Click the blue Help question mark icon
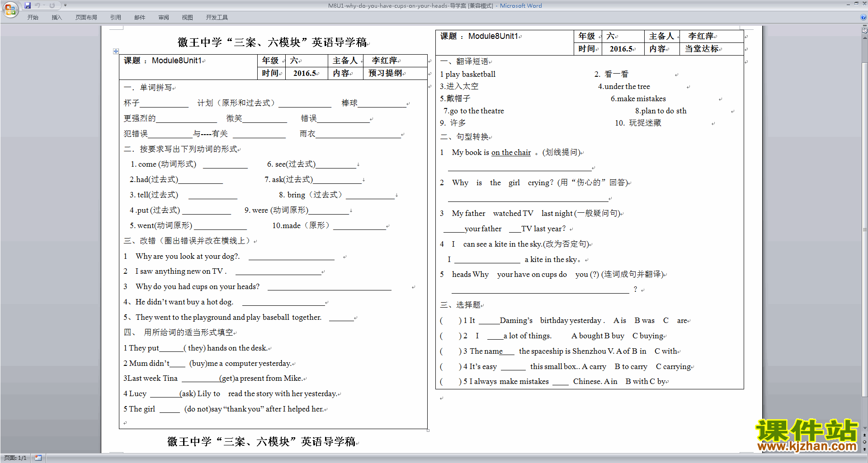The width and height of the screenshot is (868, 463). pyautogui.click(x=863, y=18)
